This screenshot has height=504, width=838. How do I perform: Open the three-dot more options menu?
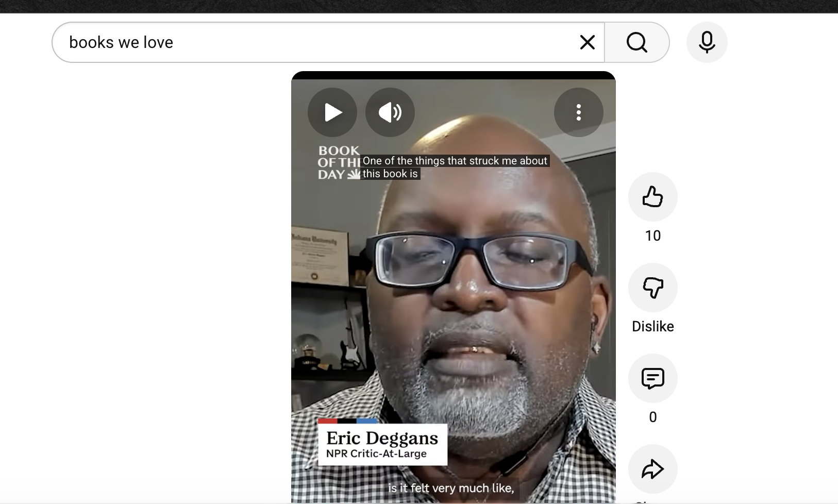(578, 112)
